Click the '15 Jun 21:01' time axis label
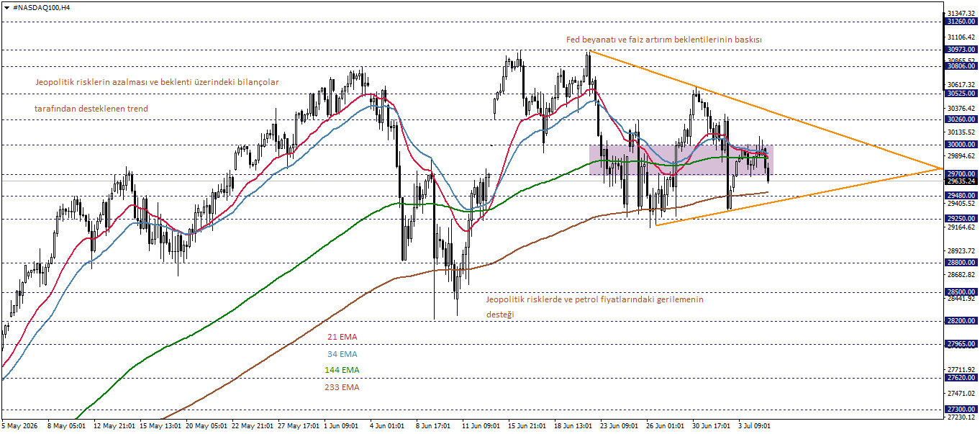The height and width of the screenshot is (434, 980). coord(527,425)
